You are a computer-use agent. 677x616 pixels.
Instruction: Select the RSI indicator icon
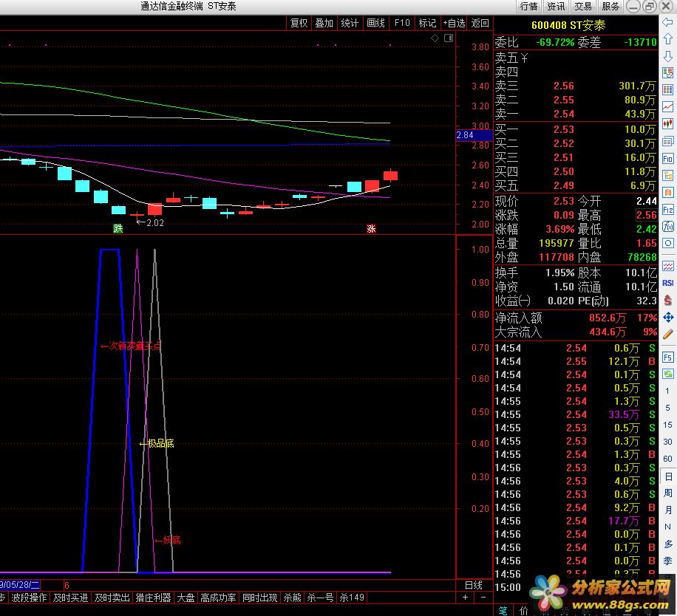tap(668, 283)
